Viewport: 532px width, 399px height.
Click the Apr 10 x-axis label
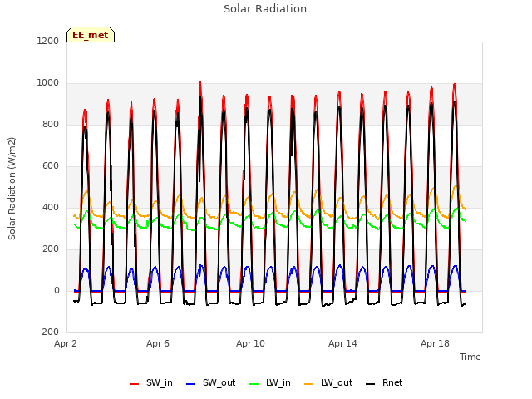(250, 343)
